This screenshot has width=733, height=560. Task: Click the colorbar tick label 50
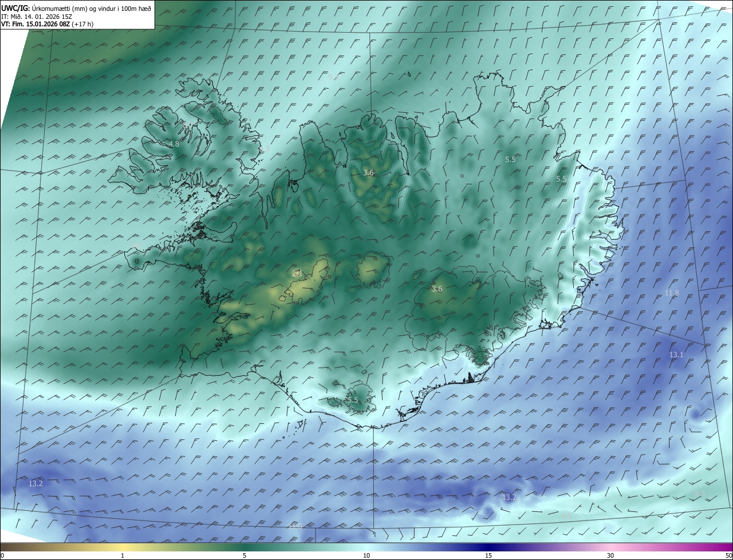click(728, 555)
